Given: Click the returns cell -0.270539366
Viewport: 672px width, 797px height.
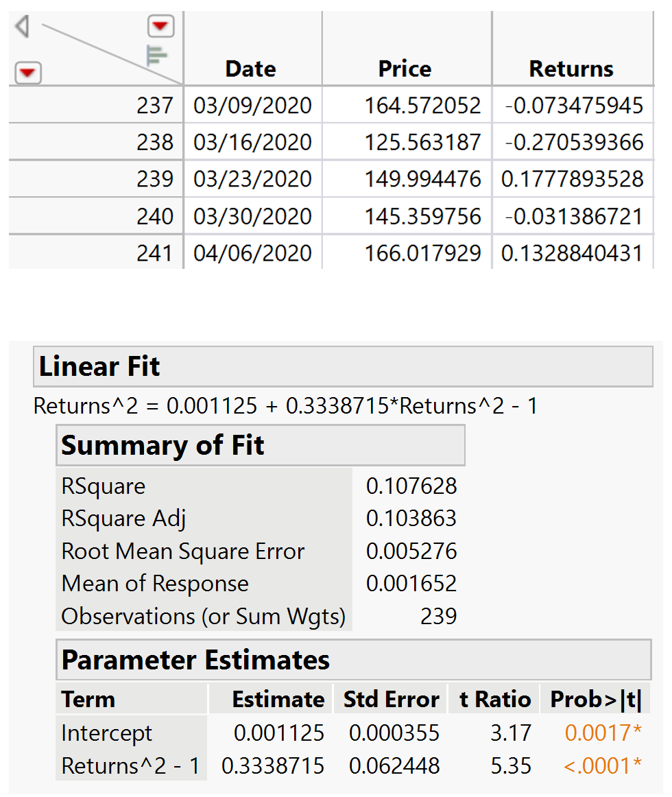Looking at the screenshot, I should (573, 142).
